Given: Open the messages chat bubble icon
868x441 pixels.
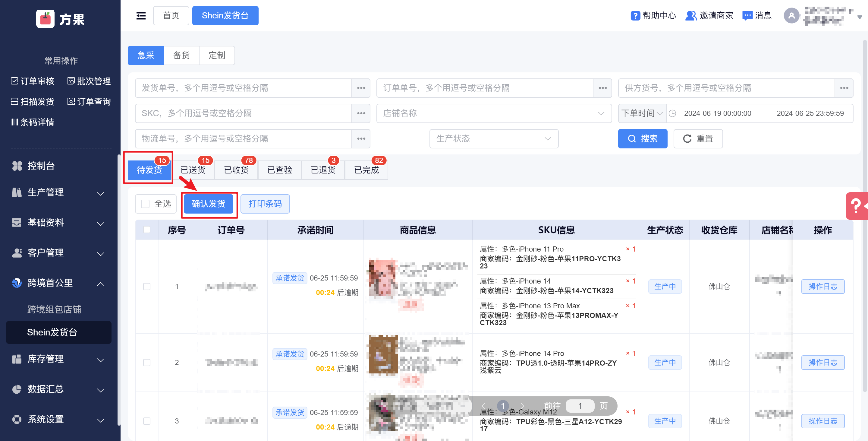Looking at the screenshot, I should 747,15.
